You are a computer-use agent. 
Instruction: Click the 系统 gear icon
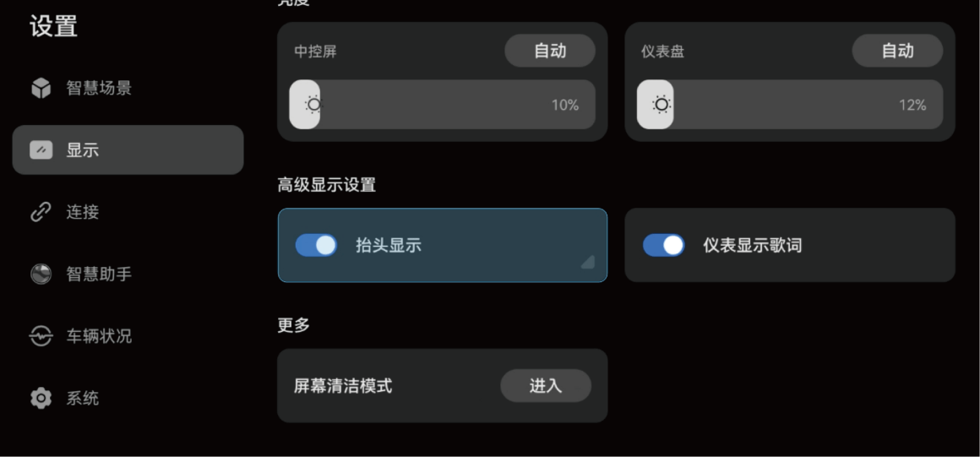[41, 398]
